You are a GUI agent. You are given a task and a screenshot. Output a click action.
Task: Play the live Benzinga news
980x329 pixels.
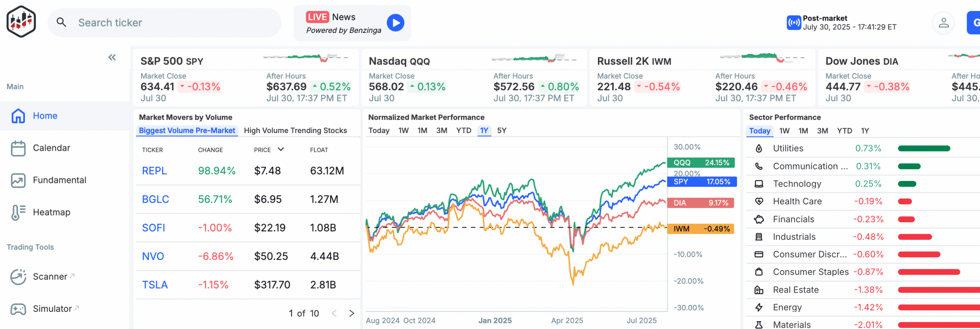tap(395, 23)
